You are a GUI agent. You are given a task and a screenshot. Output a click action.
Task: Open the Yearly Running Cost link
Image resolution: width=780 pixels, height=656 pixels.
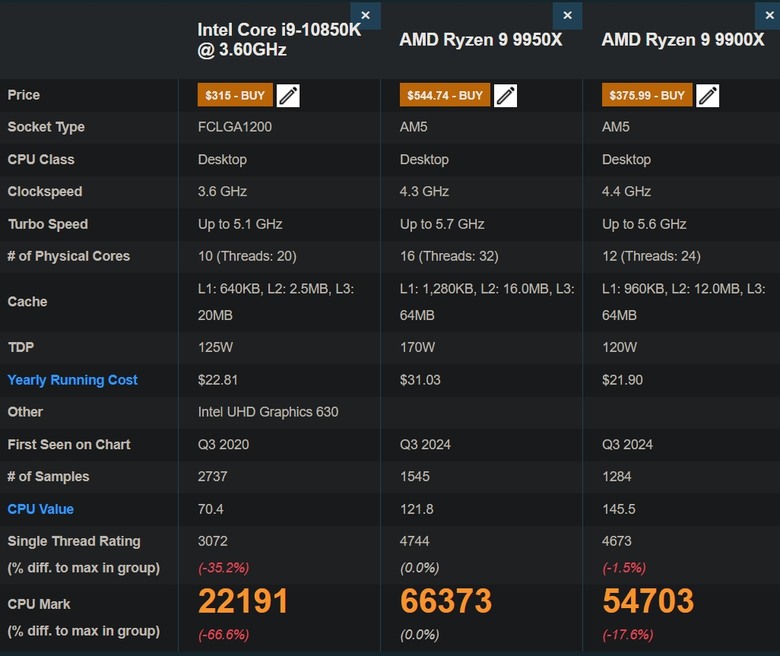[73, 380]
